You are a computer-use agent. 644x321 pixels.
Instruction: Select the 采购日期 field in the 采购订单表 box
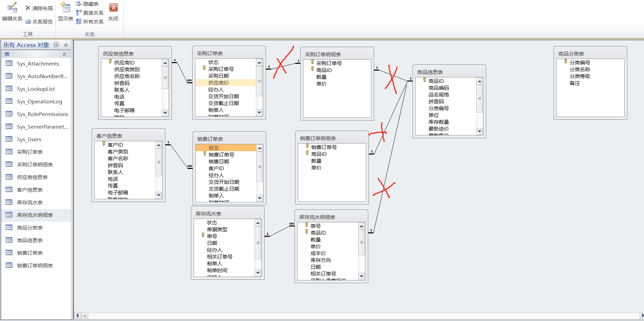[x=219, y=76]
